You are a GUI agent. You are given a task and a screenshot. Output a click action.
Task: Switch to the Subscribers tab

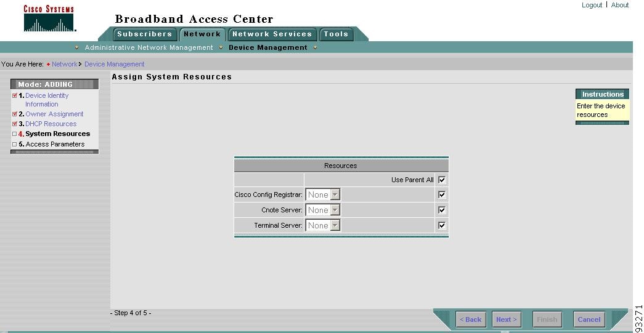(145, 34)
